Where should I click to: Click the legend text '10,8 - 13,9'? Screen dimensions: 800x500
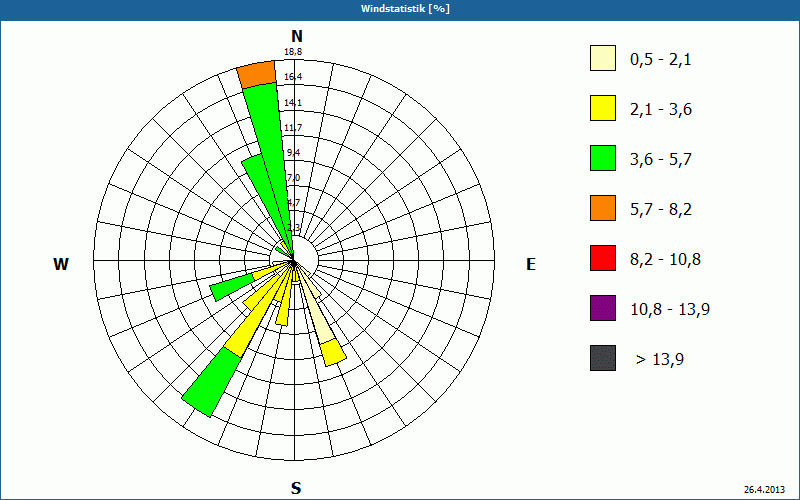tap(670, 310)
